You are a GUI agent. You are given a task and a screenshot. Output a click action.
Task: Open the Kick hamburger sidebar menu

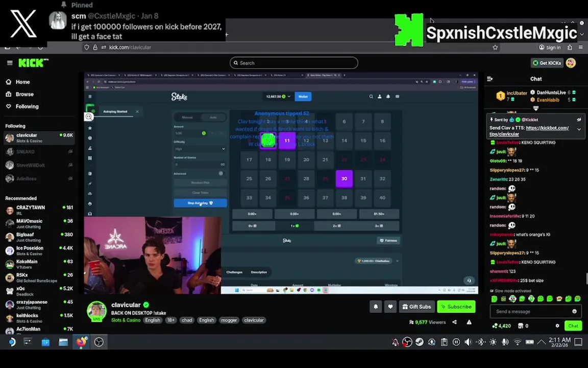[10, 63]
